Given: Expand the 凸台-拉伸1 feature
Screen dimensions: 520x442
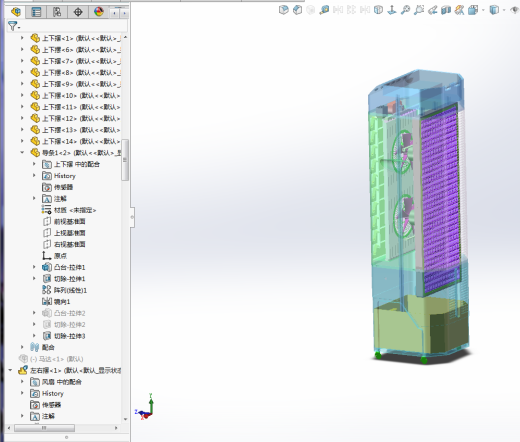Looking at the screenshot, I should pyautogui.click(x=34, y=267).
